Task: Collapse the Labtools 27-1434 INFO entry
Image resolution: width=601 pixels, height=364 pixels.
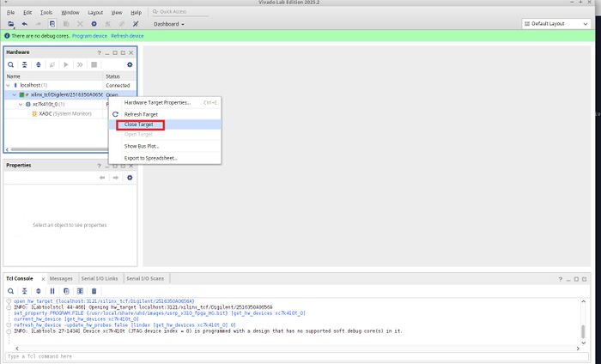Action: (x=9, y=331)
